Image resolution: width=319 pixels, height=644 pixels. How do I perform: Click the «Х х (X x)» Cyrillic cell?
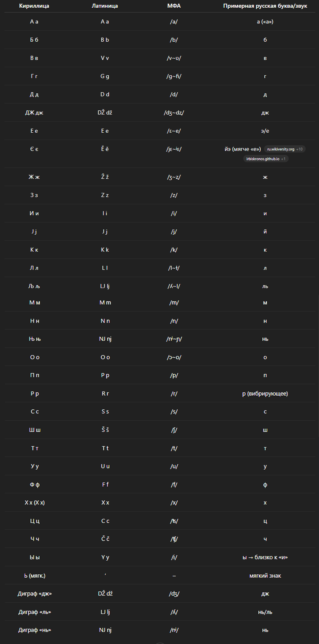35,503
